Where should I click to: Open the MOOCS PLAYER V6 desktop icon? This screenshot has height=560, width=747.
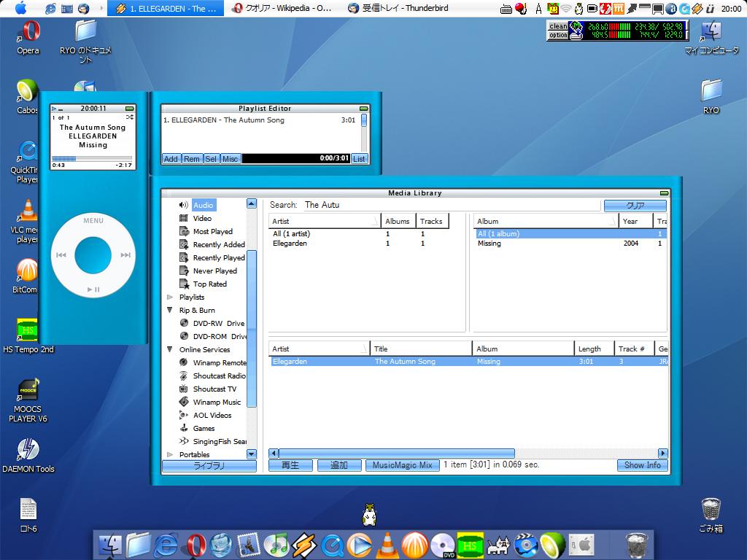pos(28,400)
